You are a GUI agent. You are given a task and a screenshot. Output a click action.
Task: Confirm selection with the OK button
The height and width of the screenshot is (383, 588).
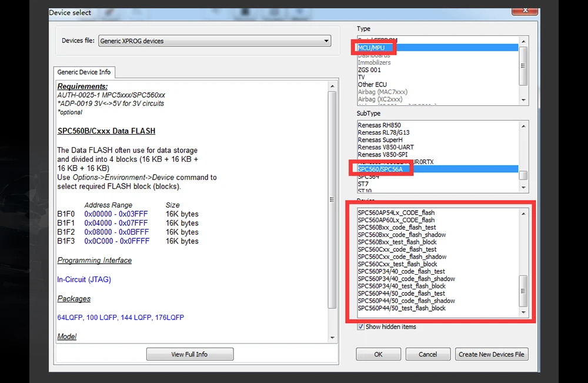tap(378, 354)
